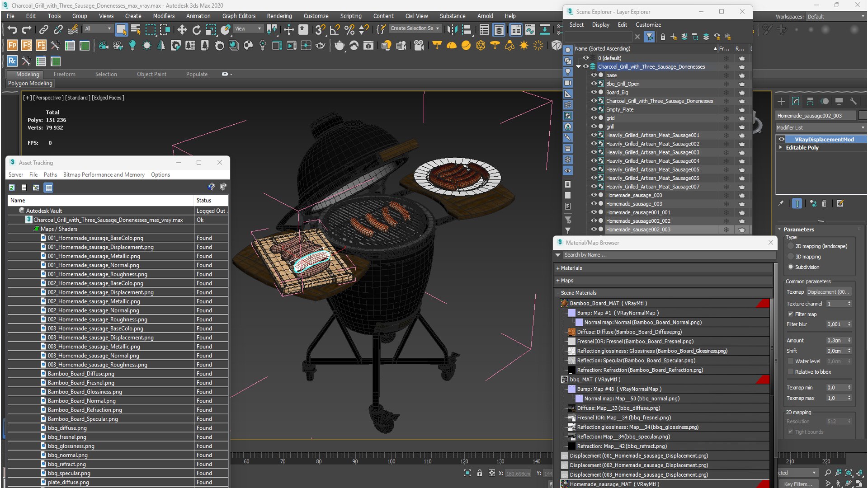The image size is (868, 488).
Task: Toggle Angle Snap icon
Action: click(335, 30)
